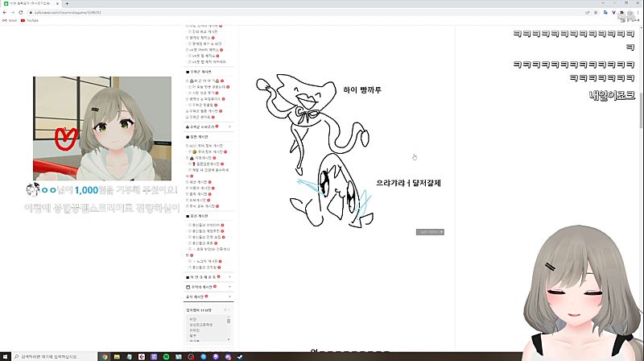Viewport: 644px width, 361px height.
Task: Open a new browser tab
Action: tap(67, 3)
